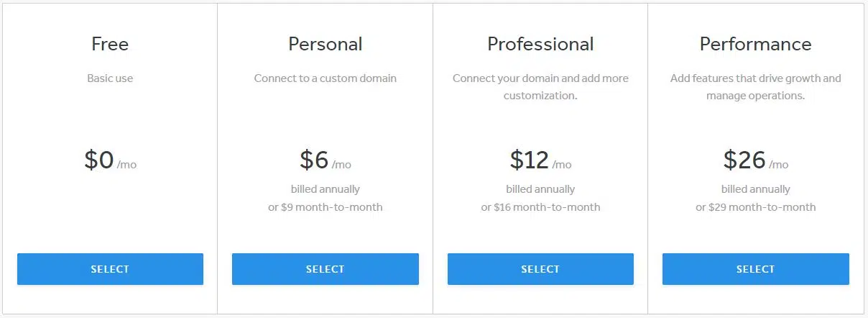
Task: Click the Free plan heading
Action: pos(110,44)
